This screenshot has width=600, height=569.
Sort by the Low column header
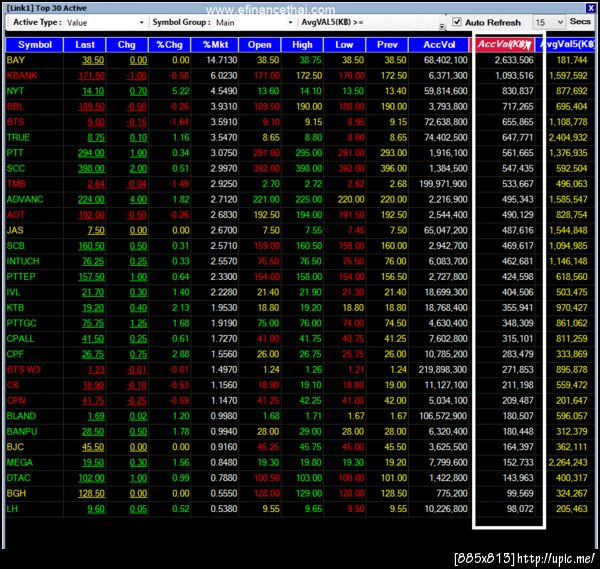coord(344,45)
